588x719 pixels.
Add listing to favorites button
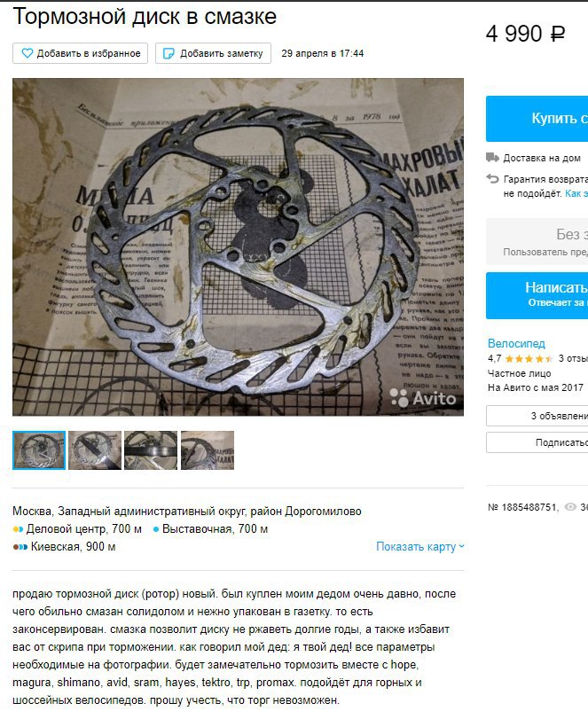[x=81, y=53]
